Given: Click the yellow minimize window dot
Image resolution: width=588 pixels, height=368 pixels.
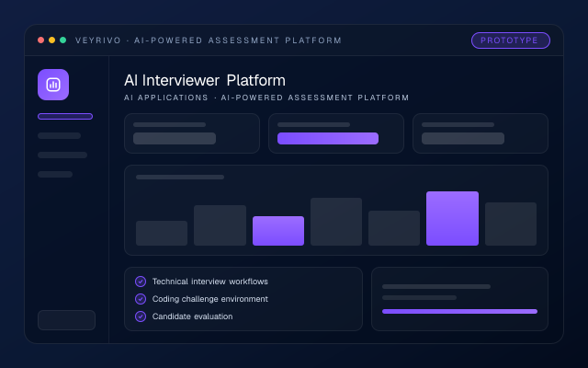Looking at the screenshot, I should click(x=52, y=40).
